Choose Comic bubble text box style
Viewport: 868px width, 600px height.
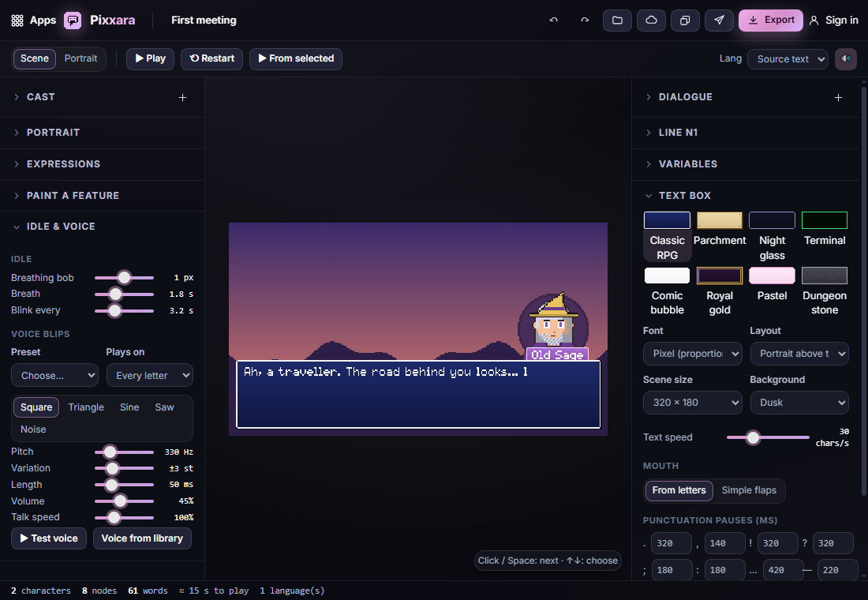click(x=667, y=291)
